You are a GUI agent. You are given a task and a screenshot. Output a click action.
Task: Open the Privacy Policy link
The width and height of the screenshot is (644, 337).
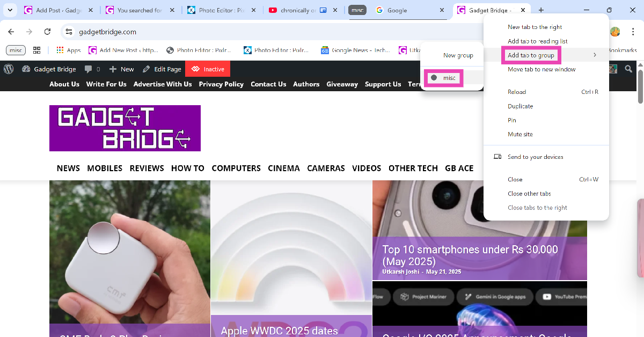pyautogui.click(x=221, y=84)
